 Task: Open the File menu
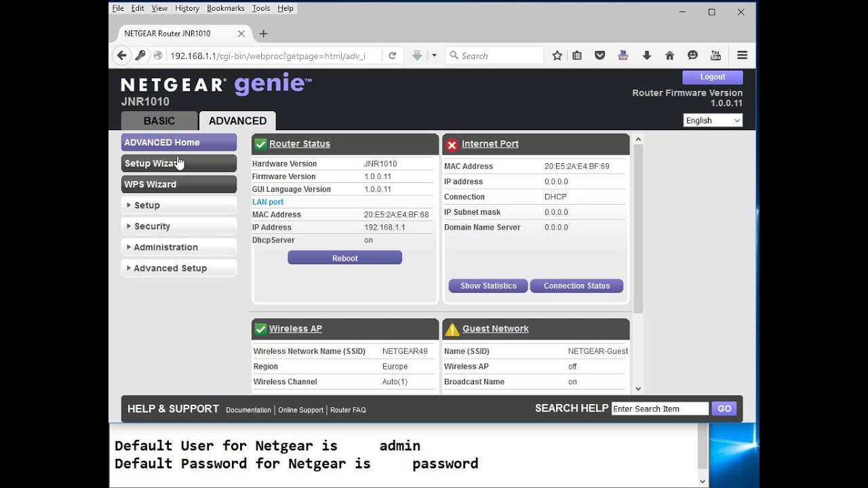[x=118, y=8]
